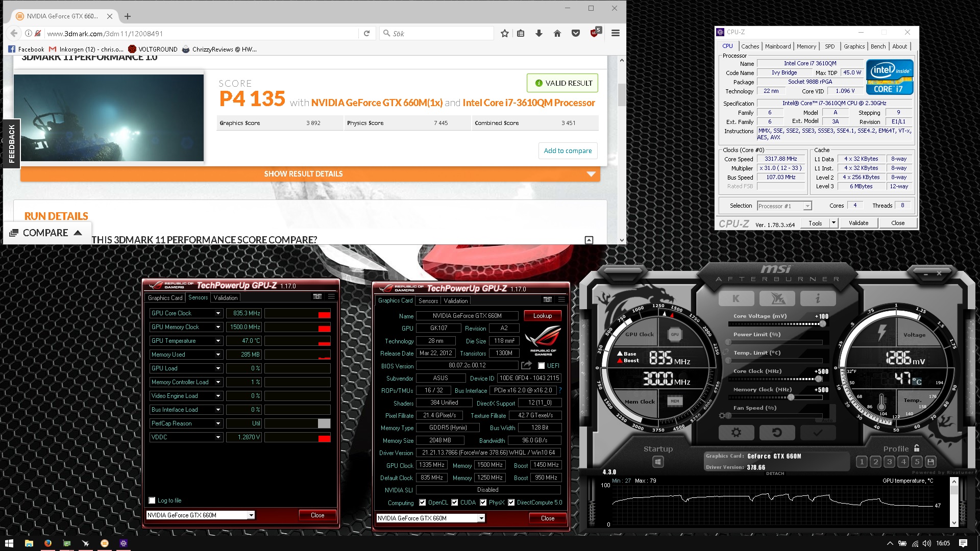
Task: Open hamburger menu in GPU-Z Graphics Card window
Action: (x=562, y=299)
